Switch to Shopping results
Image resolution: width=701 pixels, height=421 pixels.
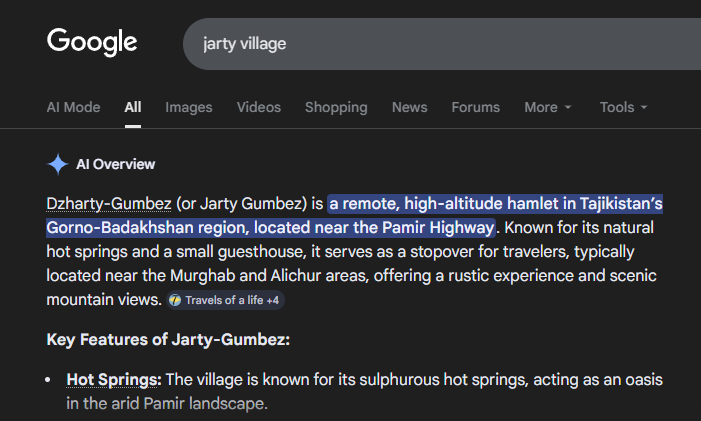[x=336, y=107]
